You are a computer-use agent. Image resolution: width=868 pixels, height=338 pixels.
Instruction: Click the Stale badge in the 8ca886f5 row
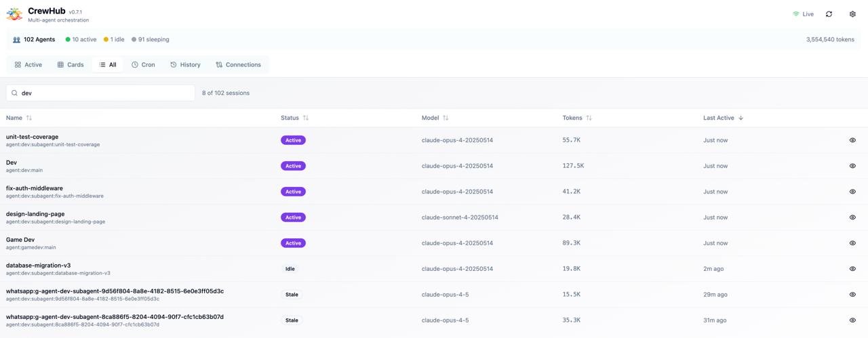[x=292, y=320]
